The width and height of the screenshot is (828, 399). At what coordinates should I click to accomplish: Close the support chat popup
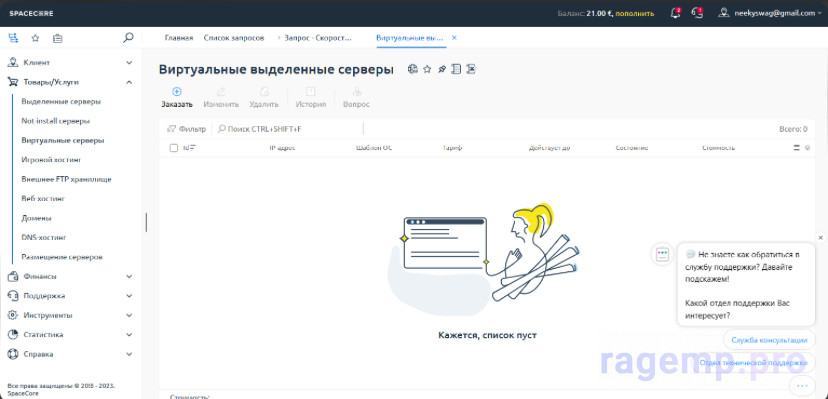click(820, 238)
